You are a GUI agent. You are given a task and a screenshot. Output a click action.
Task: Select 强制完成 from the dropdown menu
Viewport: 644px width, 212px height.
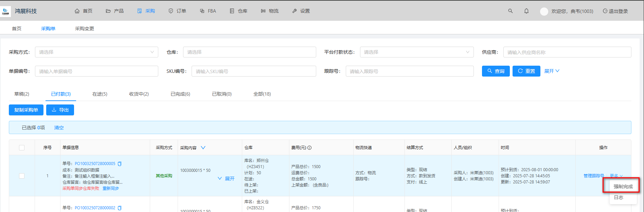tap(623, 186)
